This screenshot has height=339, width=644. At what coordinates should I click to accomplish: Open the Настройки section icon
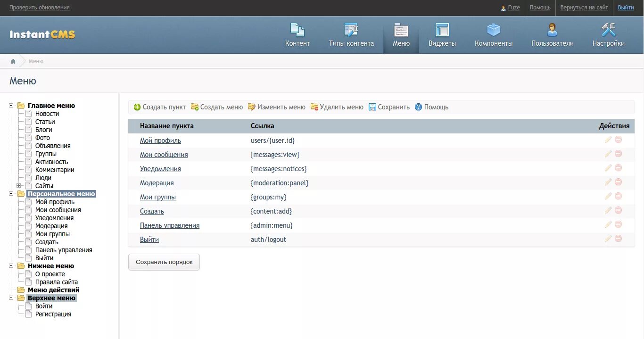(x=609, y=30)
